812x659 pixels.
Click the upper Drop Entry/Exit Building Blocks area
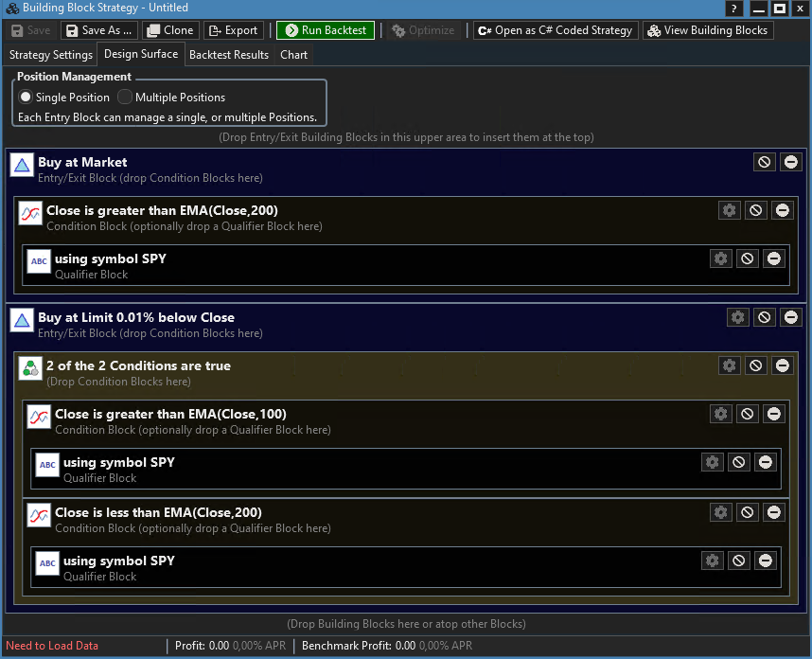pyautogui.click(x=406, y=137)
